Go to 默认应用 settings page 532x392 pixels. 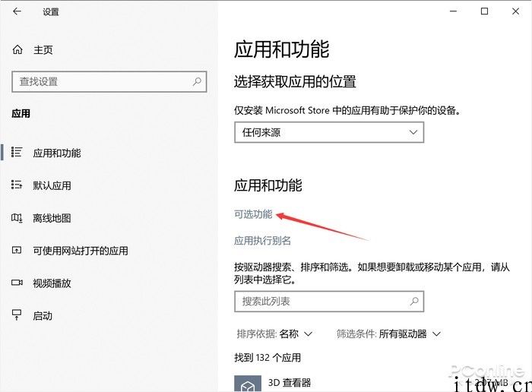[52, 185]
